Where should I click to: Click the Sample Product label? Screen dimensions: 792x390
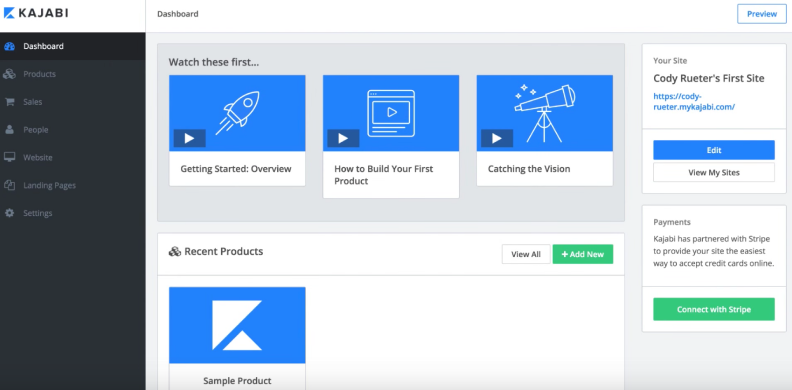tap(237, 381)
